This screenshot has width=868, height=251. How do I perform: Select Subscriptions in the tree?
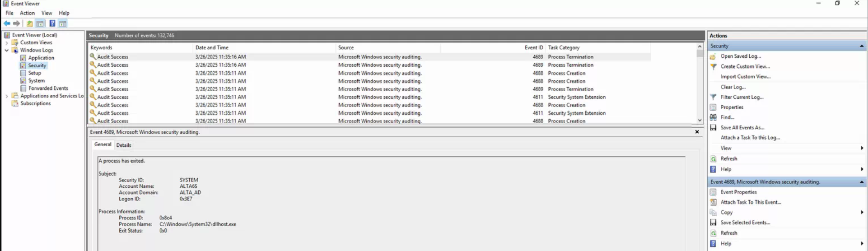(x=35, y=103)
